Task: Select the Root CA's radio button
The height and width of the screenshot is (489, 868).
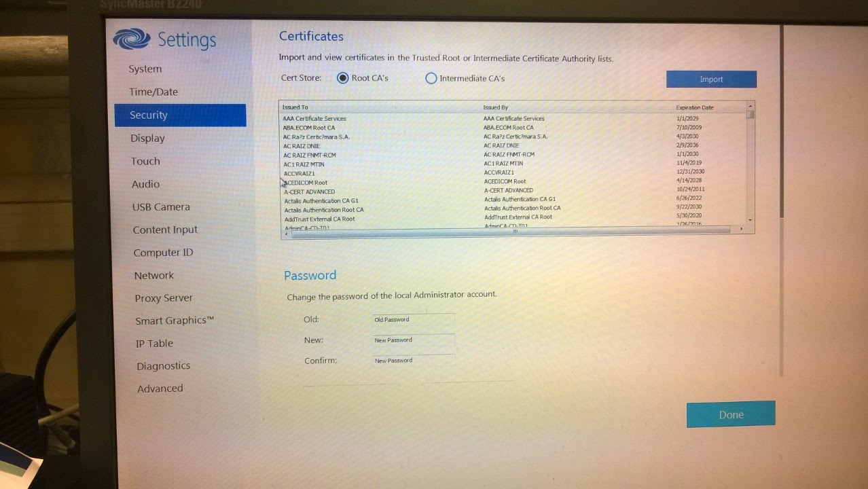Action: pyautogui.click(x=343, y=78)
